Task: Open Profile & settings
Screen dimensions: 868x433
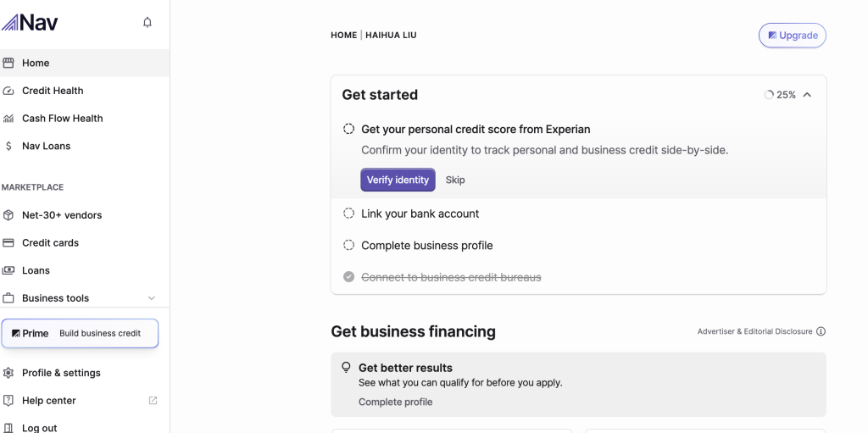Action: click(61, 373)
